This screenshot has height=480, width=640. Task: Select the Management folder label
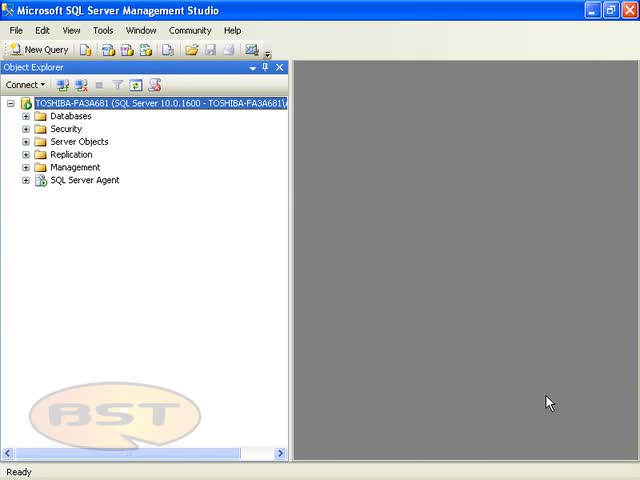(x=75, y=167)
